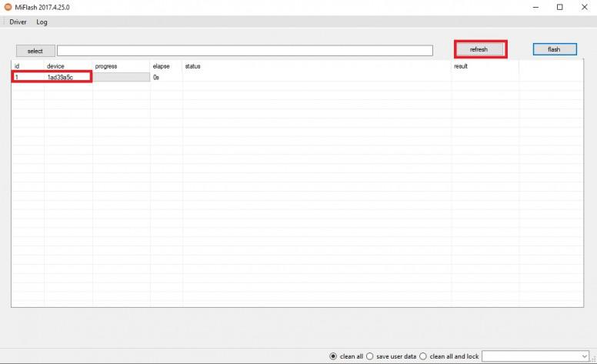Maximize the MiFlash window
597x364 pixels.
pyautogui.click(x=560, y=7)
